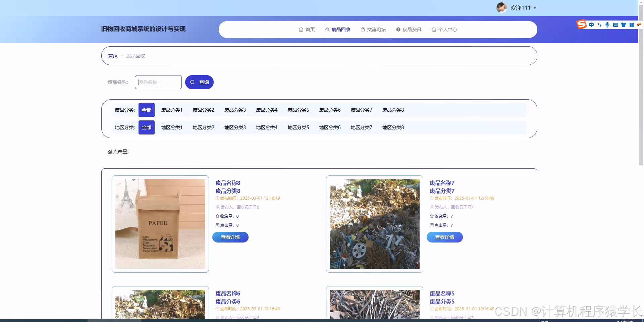Open the Sogou soft keyboard icon
The height and width of the screenshot is (322, 644).
[615, 24]
